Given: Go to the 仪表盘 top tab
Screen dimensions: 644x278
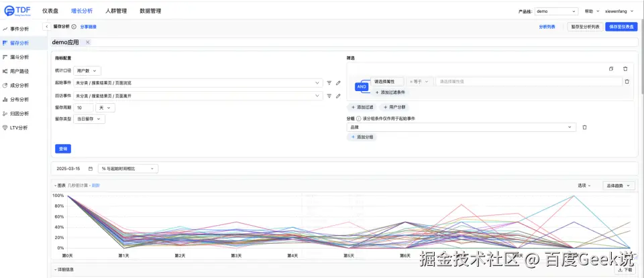Looking at the screenshot, I should pos(50,11).
